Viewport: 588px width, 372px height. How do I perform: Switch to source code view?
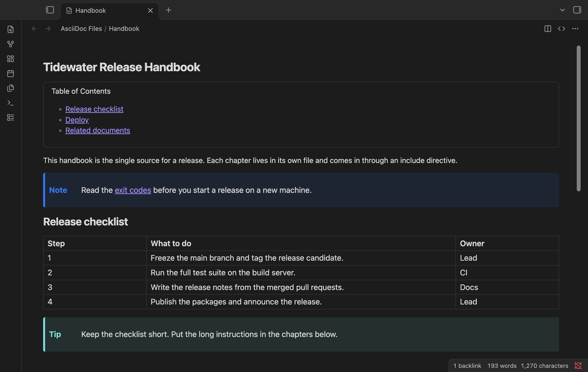click(x=562, y=28)
